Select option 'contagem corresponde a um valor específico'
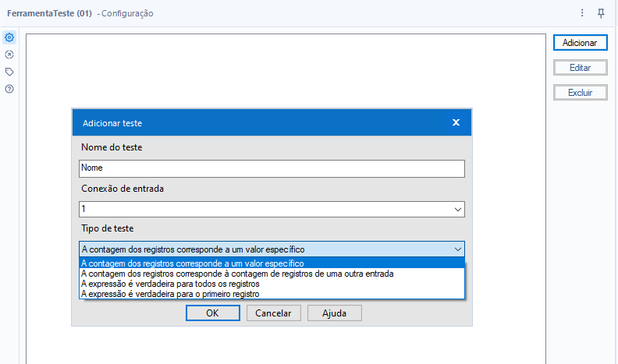618x364 pixels. coord(272,263)
